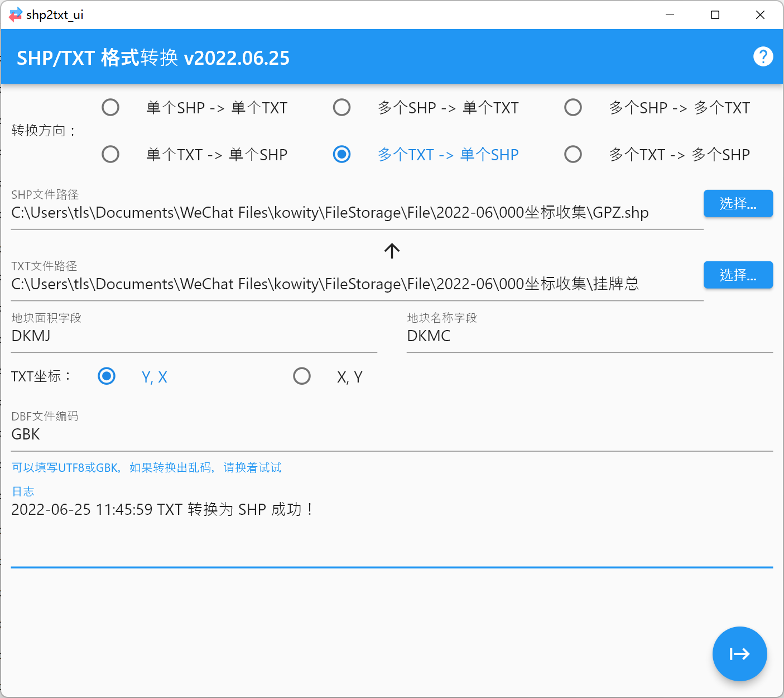Click 选择... button for TXT file path
Screen dimensions: 784x698
pyautogui.click(x=738, y=275)
